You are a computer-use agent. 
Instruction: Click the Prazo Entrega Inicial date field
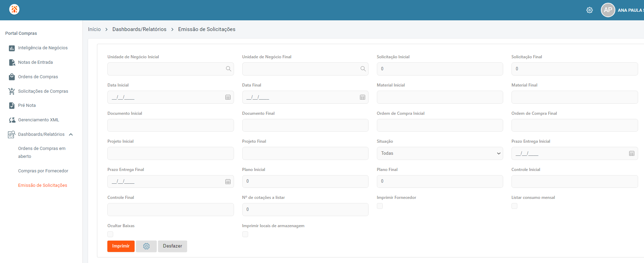(x=575, y=153)
